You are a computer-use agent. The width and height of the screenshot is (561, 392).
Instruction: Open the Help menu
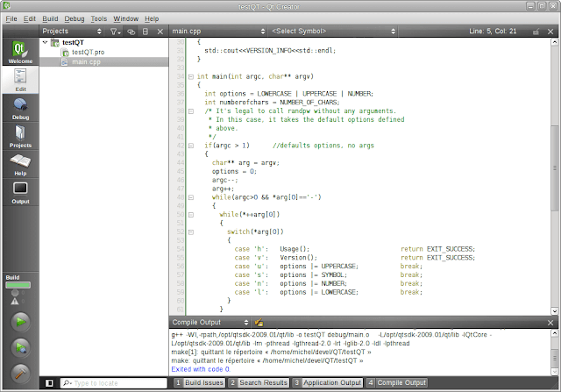pos(152,18)
